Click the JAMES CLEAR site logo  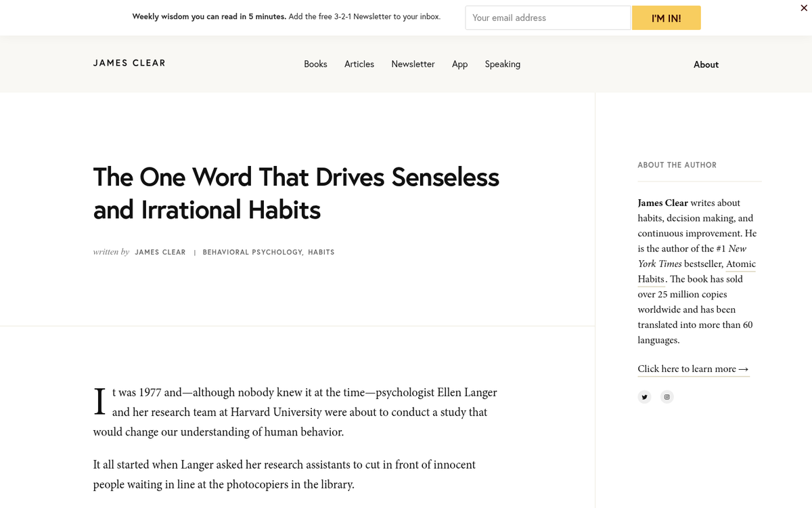point(129,63)
